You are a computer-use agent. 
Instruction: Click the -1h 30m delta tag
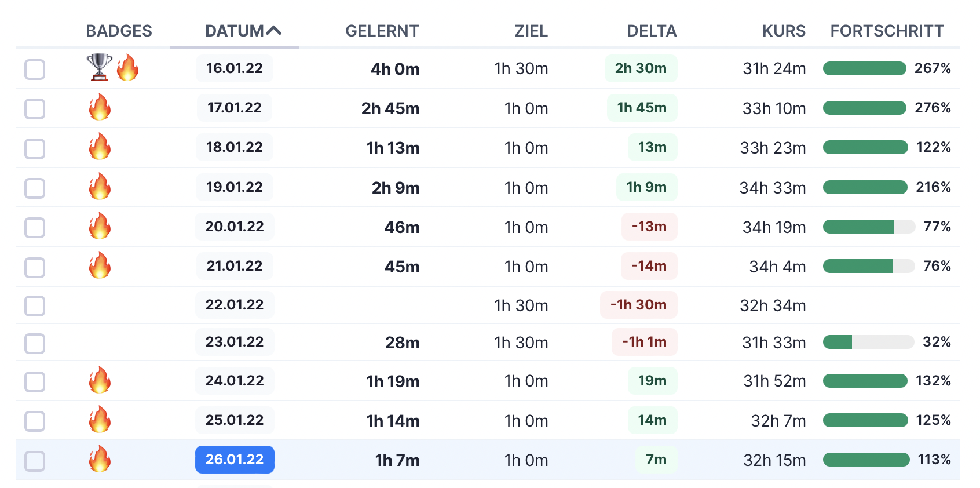(638, 305)
